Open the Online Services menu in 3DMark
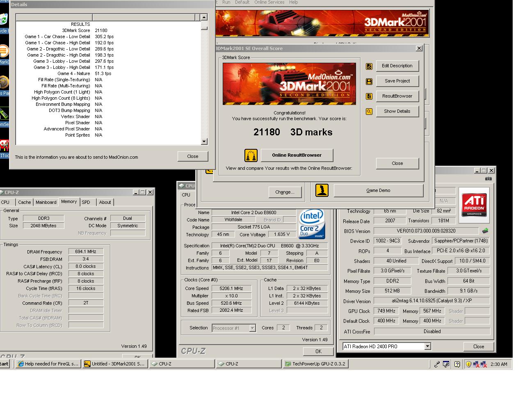Image resolution: width=525 pixels, height=420 pixels. click(x=269, y=2)
